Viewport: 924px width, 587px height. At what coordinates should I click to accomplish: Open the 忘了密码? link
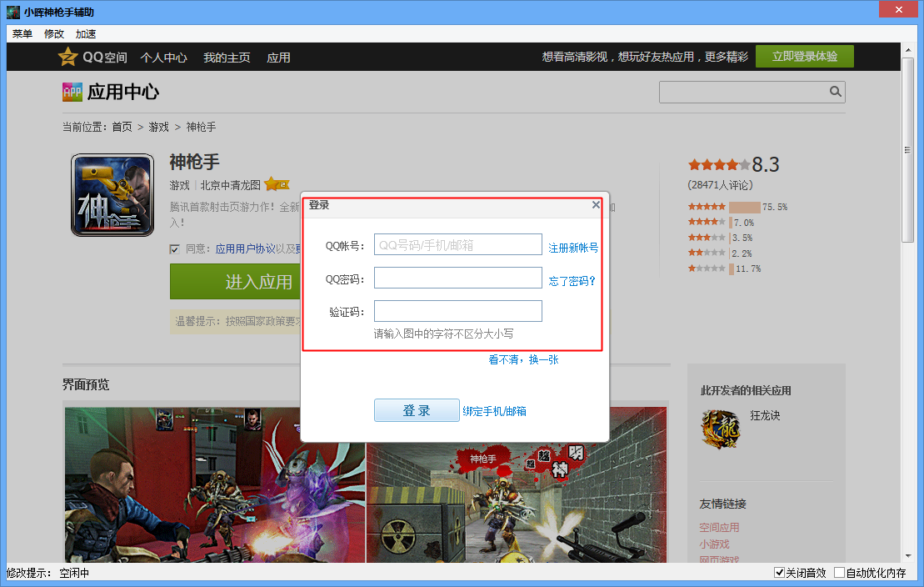(x=572, y=281)
